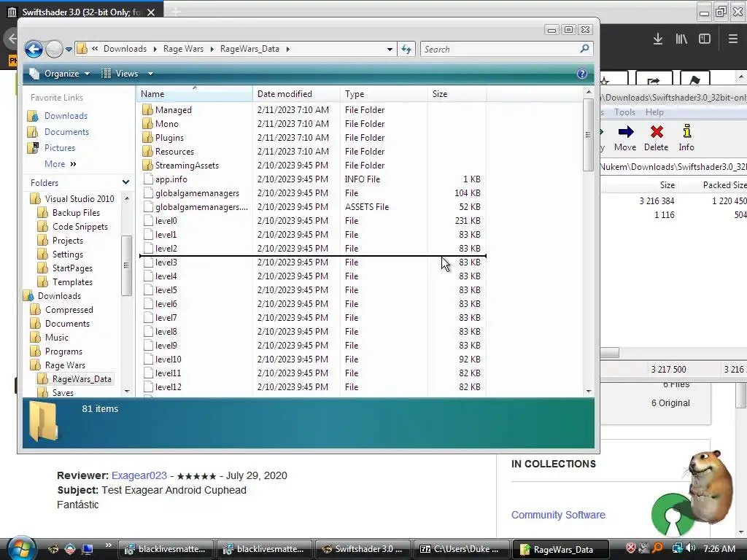The image size is (747, 560).
Task: Select Rage Wars breadcrumb in address bar
Action: pyautogui.click(x=183, y=49)
